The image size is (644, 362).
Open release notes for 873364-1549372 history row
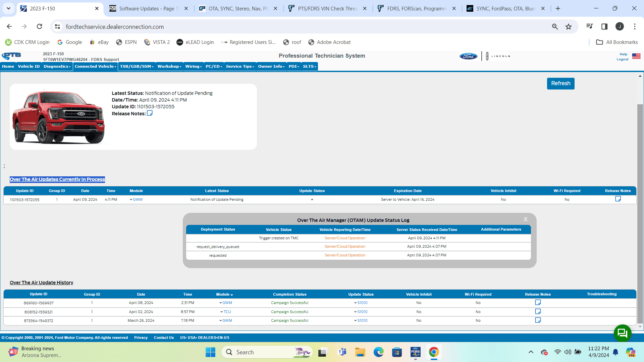tap(538, 320)
